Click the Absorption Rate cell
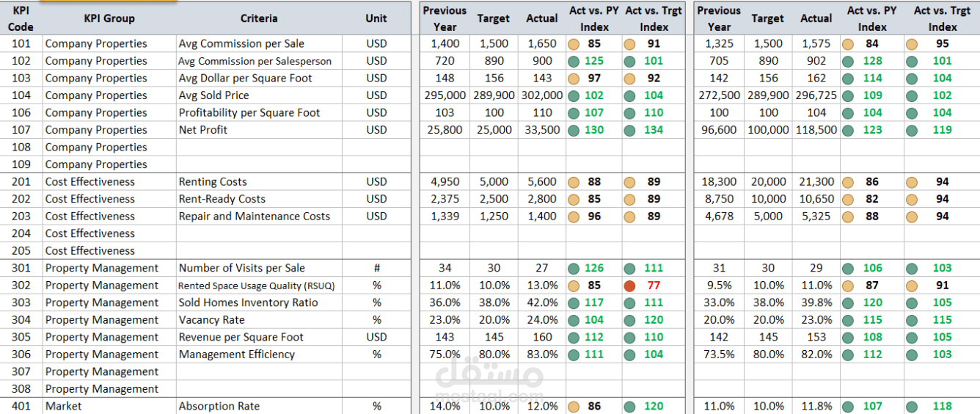The height and width of the screenshot is (414, 980). click(x=259, y=406)
